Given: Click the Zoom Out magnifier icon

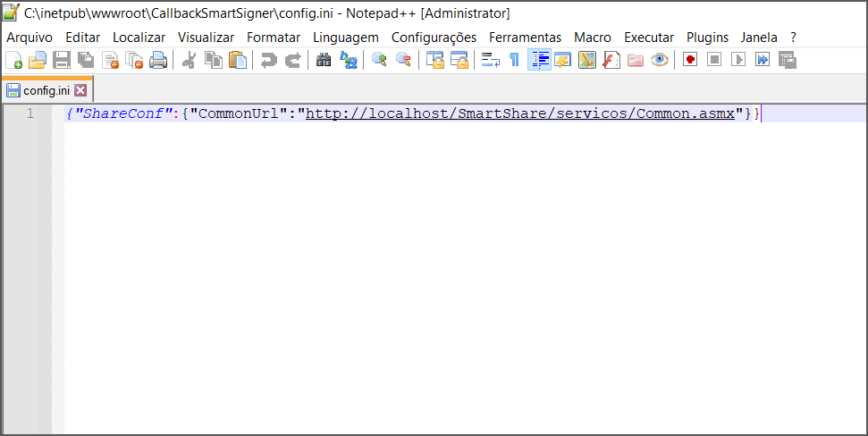Looking at the screenshot, I should (x=403, y=60).
